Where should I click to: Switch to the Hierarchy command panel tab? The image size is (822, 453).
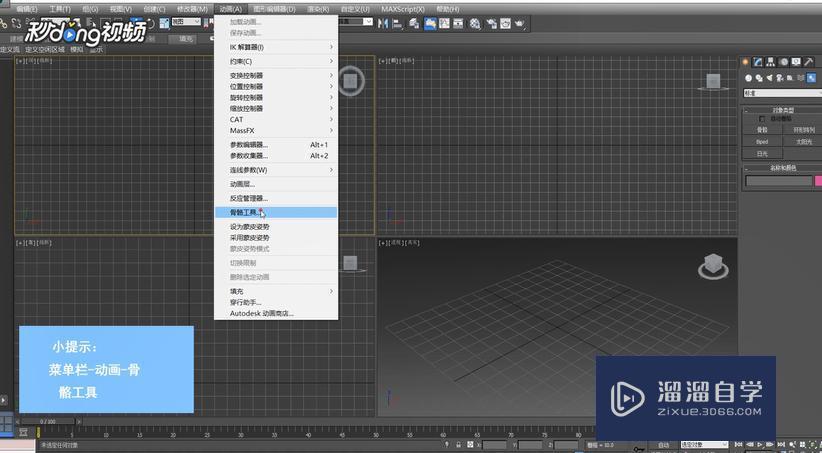pos(771,62)
